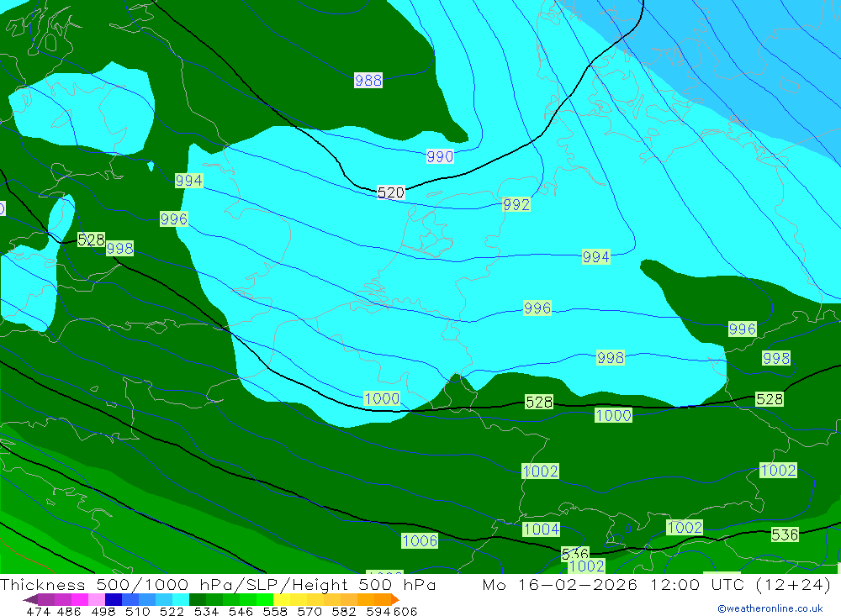Click legend value 486
Screen dimensions: 841x616
69,611
